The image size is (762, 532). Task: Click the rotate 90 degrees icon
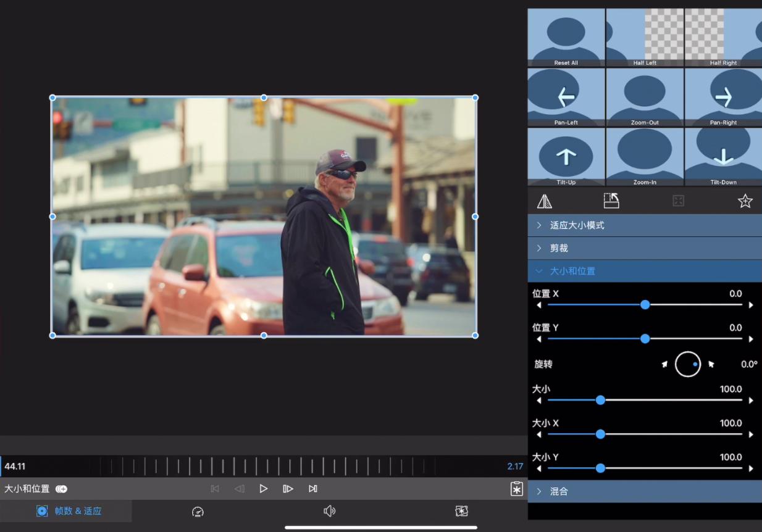coord(611,201)
